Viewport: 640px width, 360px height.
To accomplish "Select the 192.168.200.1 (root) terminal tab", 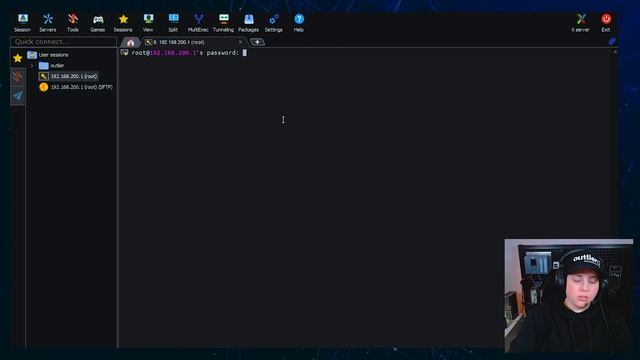I will pos(192,42).
